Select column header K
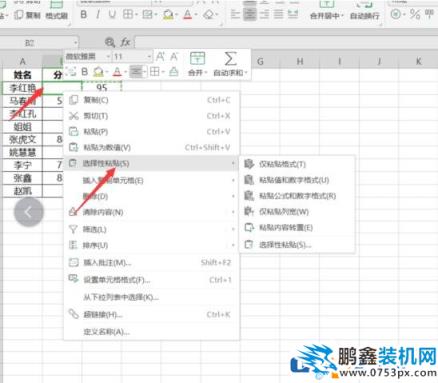Screen dimensions: 438x383 [419, 61]
